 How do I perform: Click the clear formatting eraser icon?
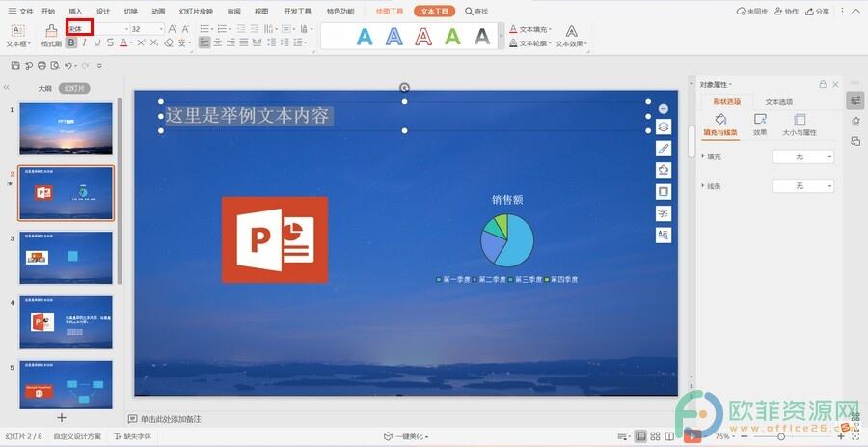pos(169,42)
